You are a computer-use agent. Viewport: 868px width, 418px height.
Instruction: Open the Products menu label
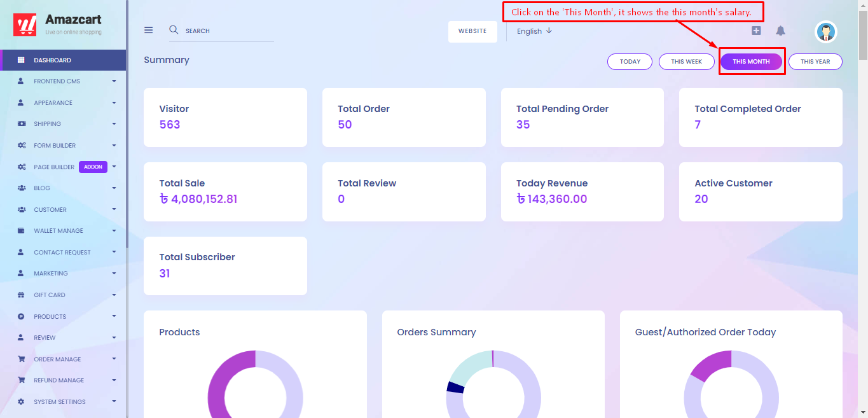coord(50,316)
